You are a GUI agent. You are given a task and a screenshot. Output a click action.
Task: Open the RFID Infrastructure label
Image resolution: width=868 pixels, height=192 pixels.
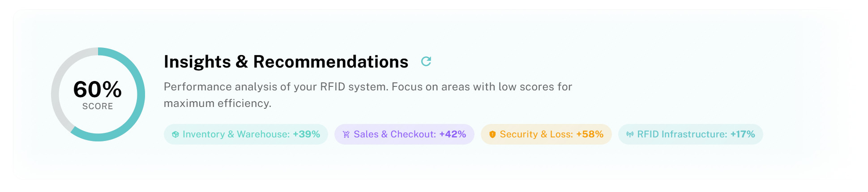coord(682,134)
